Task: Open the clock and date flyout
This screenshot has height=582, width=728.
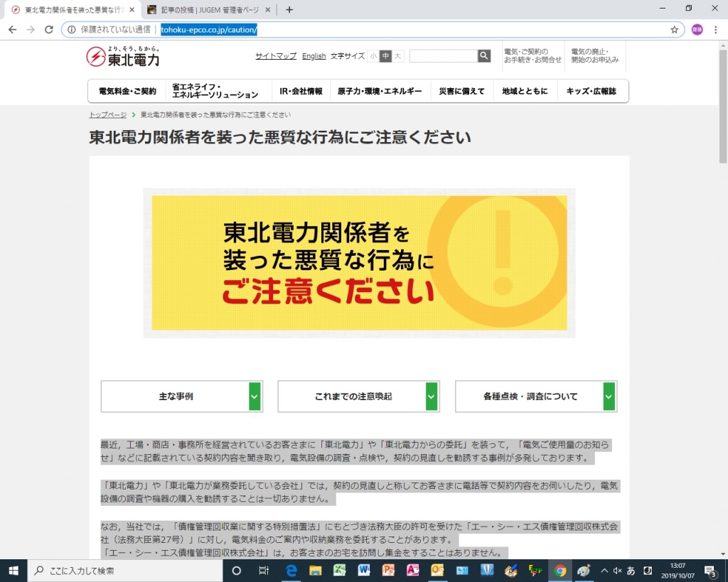Action: click(678, 571)
